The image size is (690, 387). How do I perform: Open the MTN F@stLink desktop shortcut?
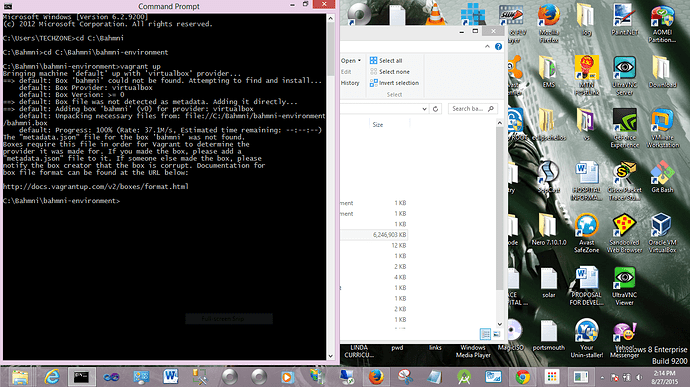[x=587, y=76]
